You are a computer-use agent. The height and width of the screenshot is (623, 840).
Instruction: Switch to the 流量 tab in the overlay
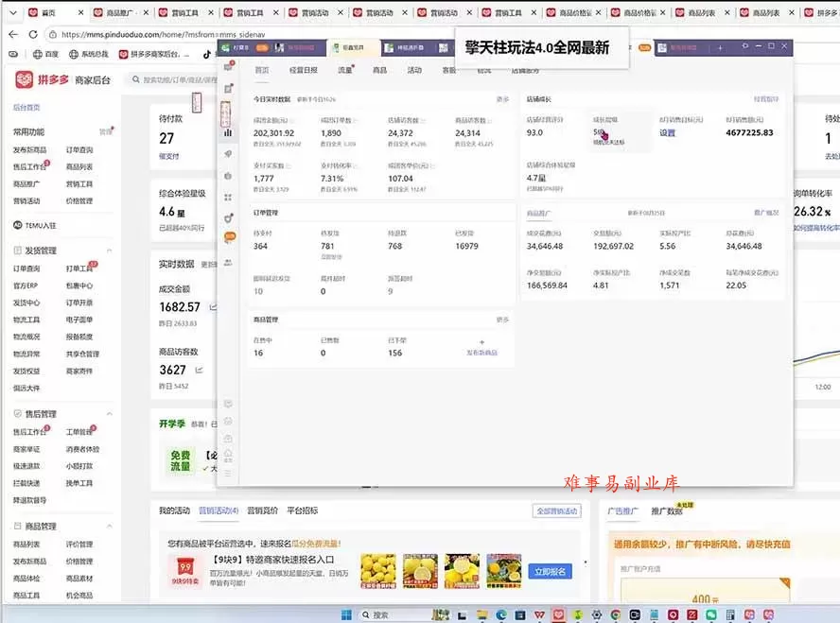coord(345,70)
